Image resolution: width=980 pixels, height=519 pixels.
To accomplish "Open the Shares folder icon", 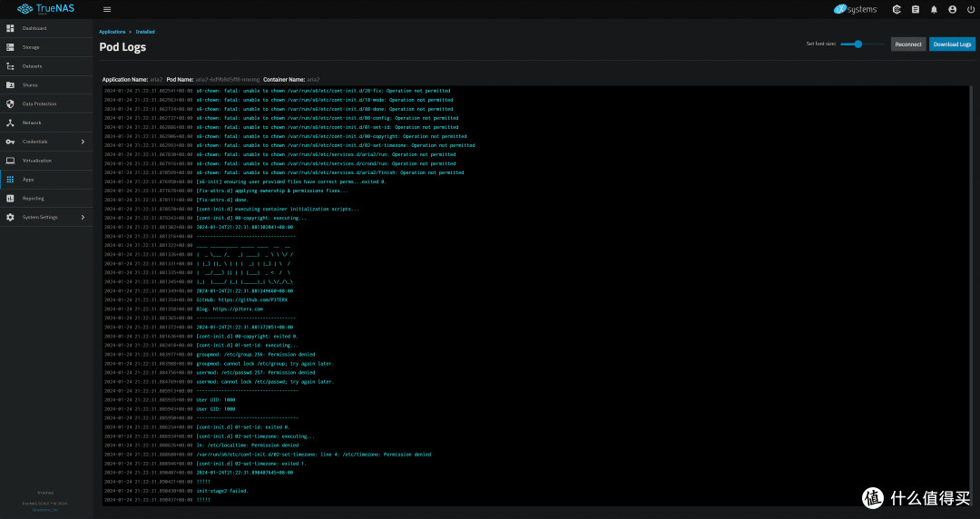I will point(10,85).
